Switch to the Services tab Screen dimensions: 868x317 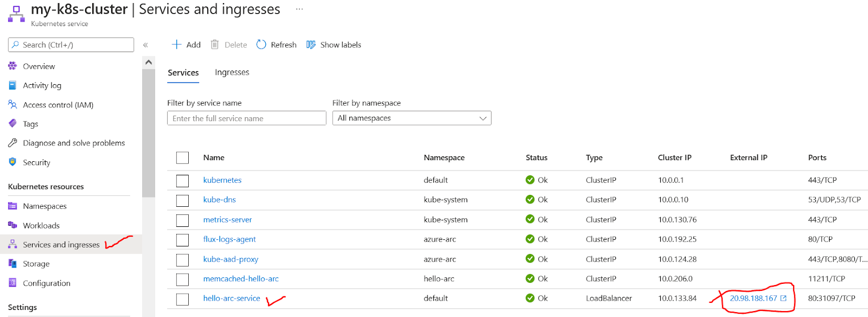pyautogui.click(x=183, y=72)
